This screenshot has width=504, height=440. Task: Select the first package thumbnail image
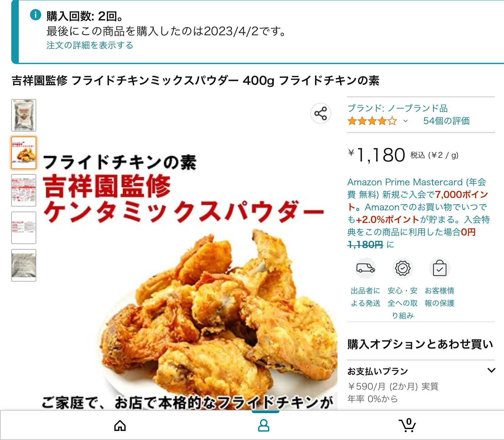(x=24, y=115)
